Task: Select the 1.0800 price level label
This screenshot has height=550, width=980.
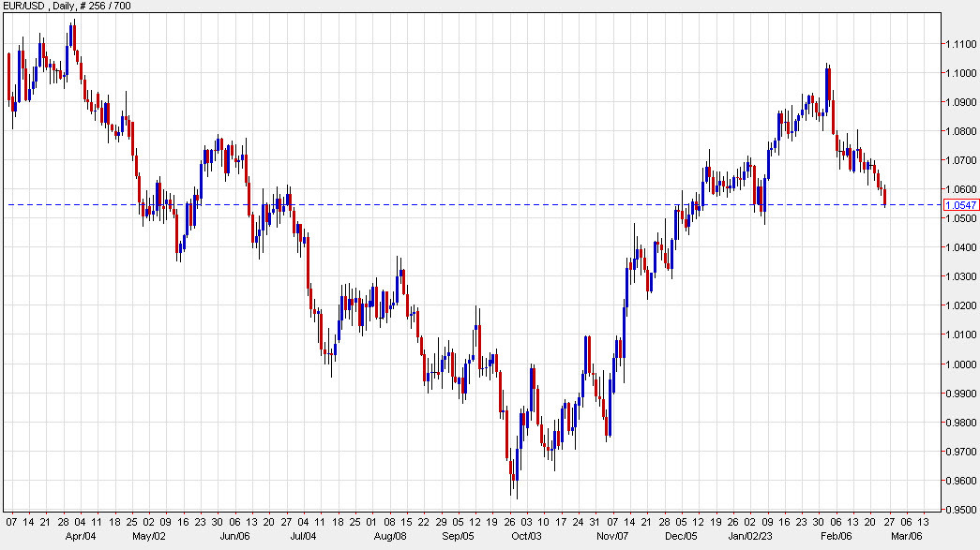Action: tap(961, 132)
